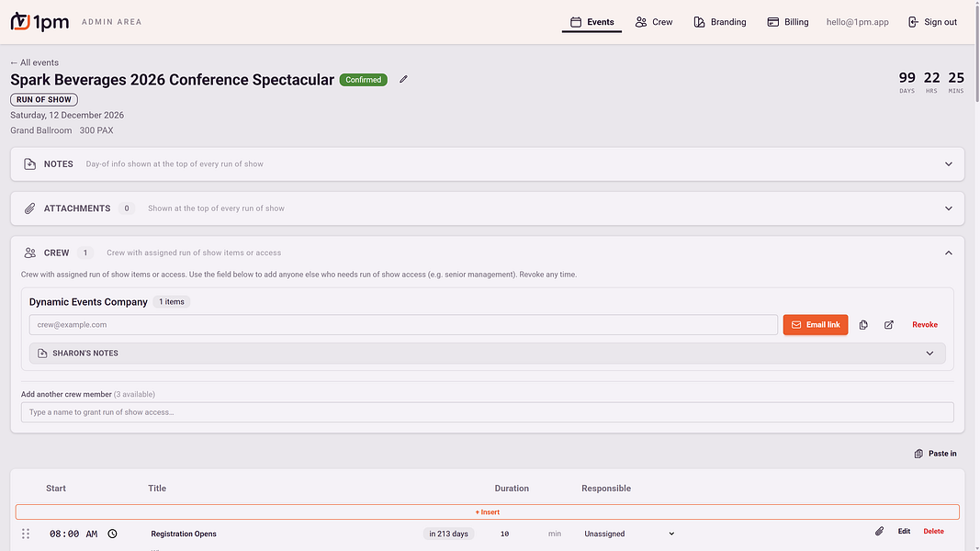Viewport: 980px width, 551px height.
Task: Click the Attachments paperclip icon
Action: pos(29,208)
